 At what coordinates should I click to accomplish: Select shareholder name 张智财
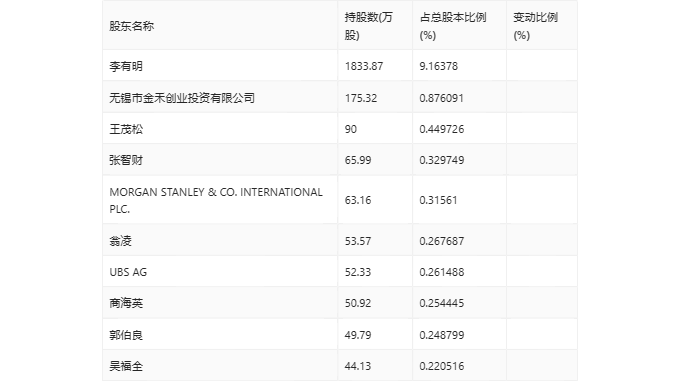[x=126, y=160]
